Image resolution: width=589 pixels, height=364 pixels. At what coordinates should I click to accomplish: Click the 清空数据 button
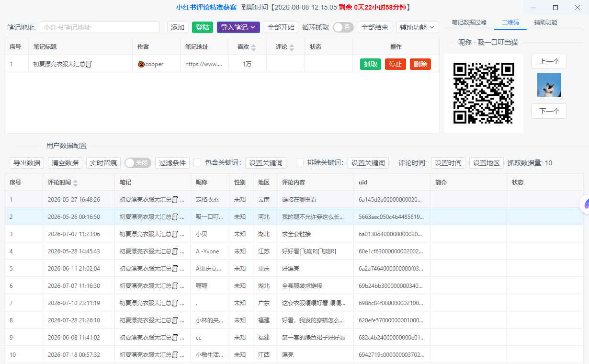(65, 163)
